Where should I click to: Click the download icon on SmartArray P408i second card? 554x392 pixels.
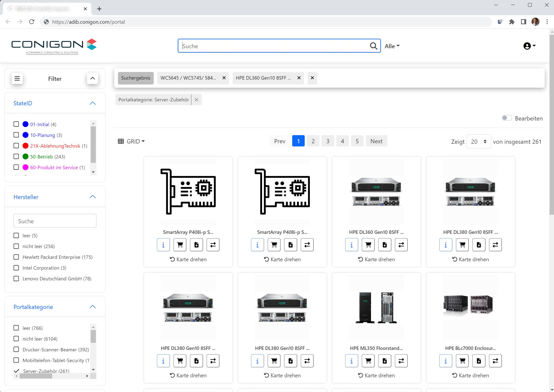(290, 245)
